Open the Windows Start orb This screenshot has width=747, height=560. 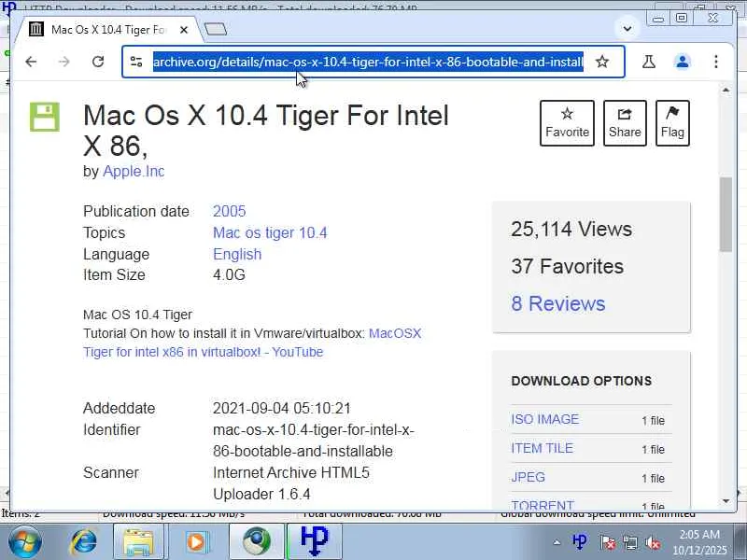click(24, 542)
